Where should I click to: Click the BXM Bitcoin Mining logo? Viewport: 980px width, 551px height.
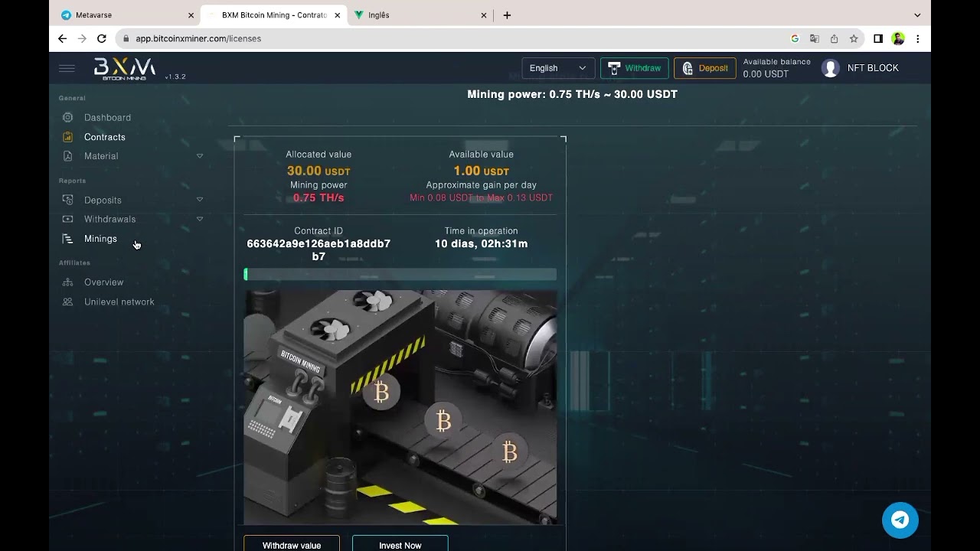(x=124, y=69)
